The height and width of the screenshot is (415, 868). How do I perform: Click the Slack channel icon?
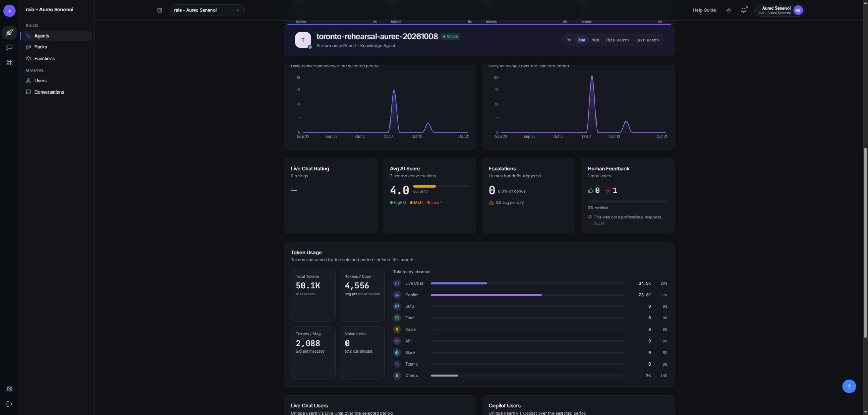397,353
